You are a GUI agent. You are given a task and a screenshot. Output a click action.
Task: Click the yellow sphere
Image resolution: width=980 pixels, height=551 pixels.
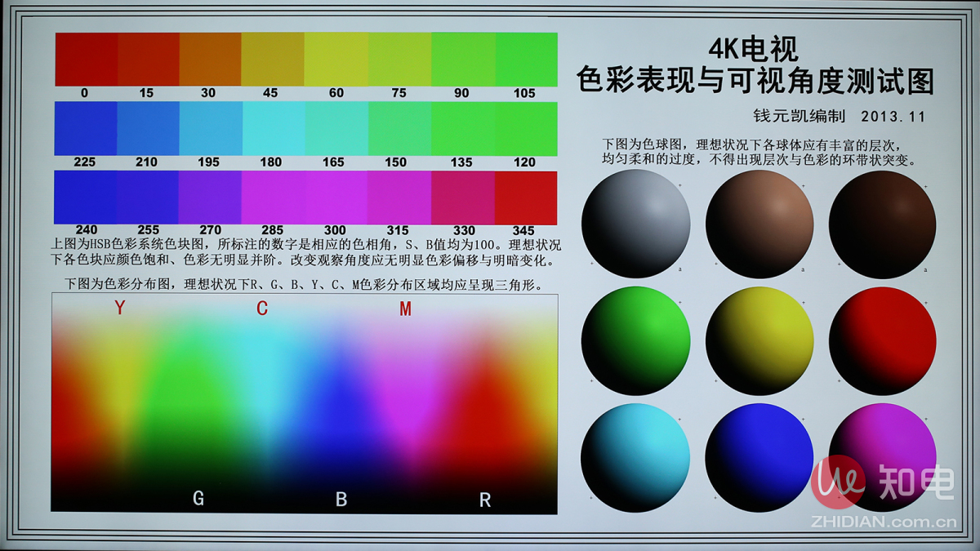759,340
